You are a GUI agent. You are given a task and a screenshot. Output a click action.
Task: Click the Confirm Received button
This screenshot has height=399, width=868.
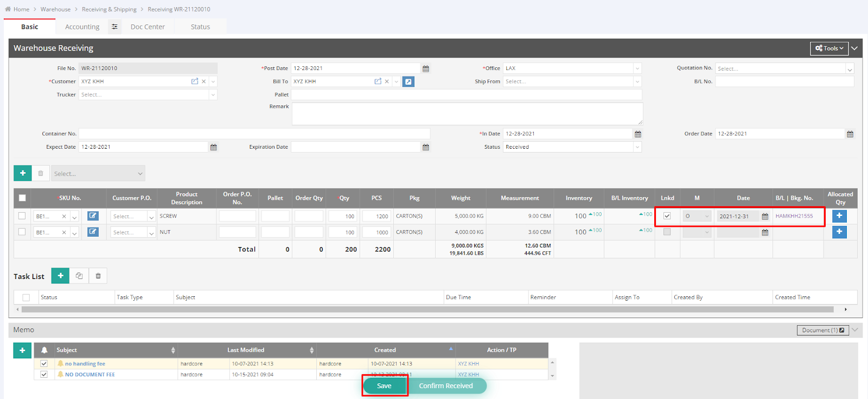pos(445,386)
